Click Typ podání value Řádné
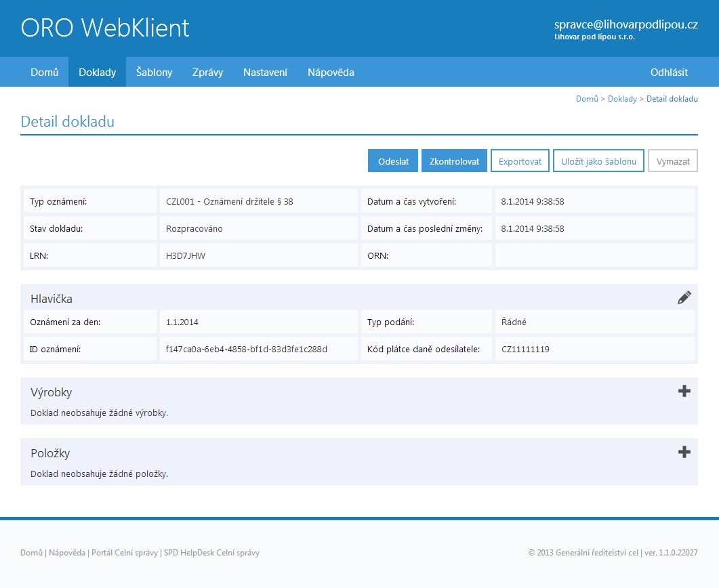The height and width of the screenshot is (588, 719). pyautogui.click(x=514, y=322)
